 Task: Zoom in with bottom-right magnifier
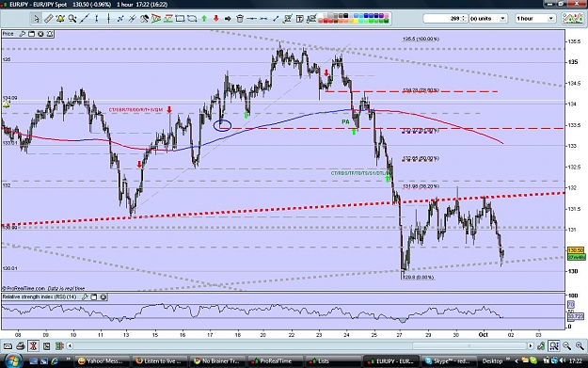(x=580, y=345)
